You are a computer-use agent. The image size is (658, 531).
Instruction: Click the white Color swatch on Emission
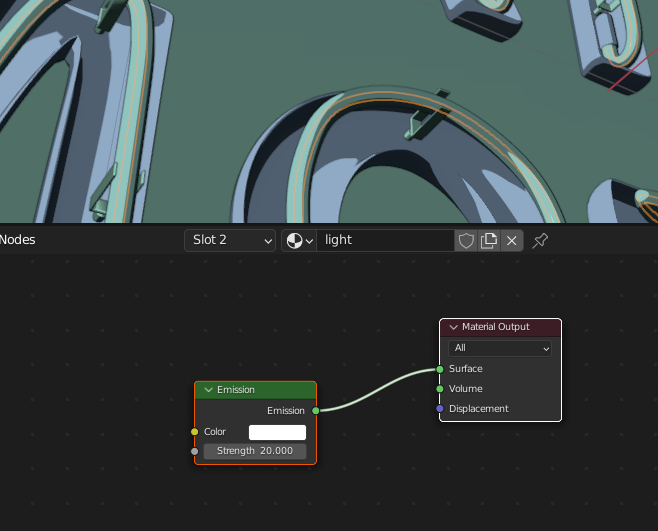point(277,432)
